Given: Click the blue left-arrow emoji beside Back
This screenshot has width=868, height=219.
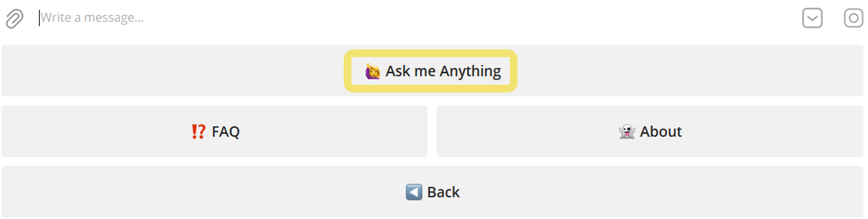Looking at the screenshot, I should [x=414, y=192].
